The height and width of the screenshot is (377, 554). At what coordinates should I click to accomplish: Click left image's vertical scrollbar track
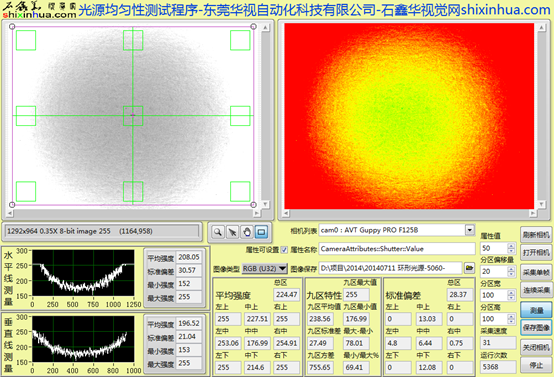pyautogui.click(x=265, y=116)
